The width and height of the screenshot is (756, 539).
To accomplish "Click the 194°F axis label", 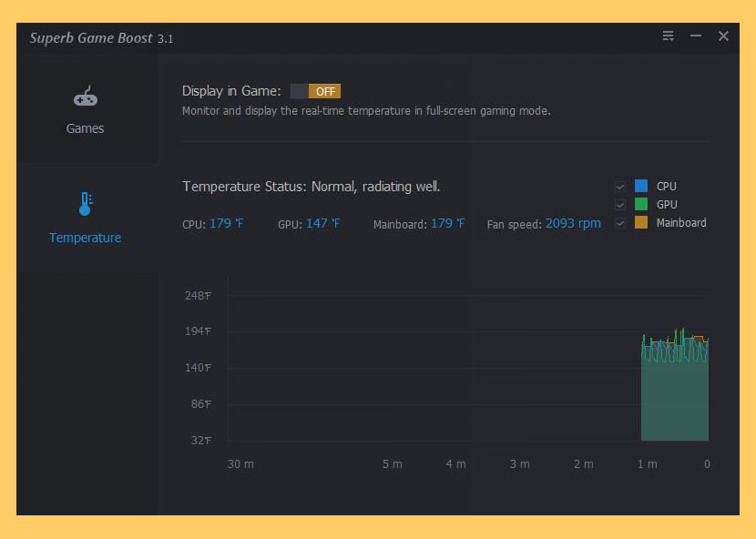I will (x=199, y=331).
